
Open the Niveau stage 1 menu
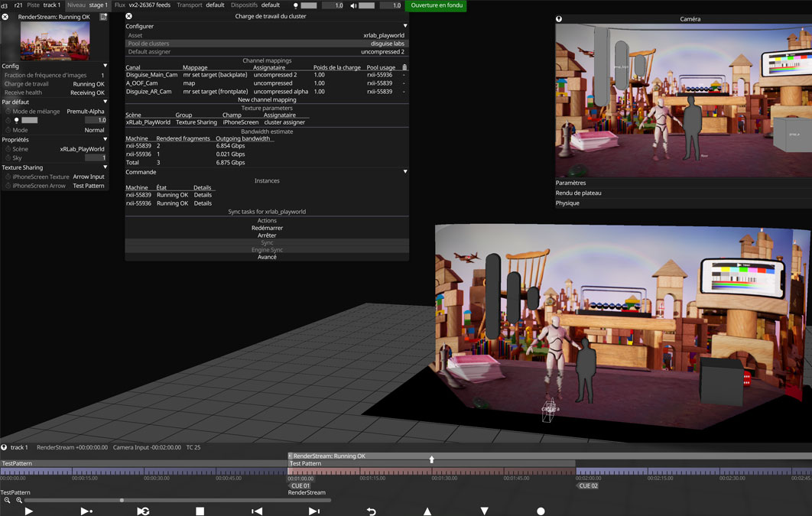tap(87, 5)
